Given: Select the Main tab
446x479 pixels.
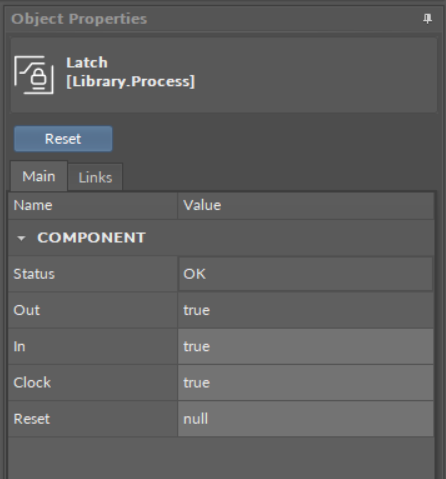Looking at the screenshot, I should pos(39,176).
